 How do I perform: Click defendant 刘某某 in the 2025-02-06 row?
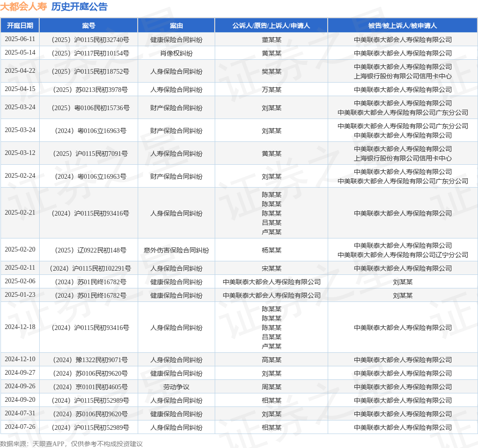coord(403,282)
